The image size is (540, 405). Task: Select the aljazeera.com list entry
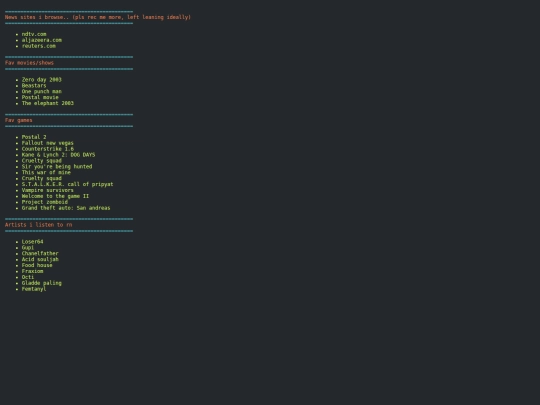tap(42, 40)
